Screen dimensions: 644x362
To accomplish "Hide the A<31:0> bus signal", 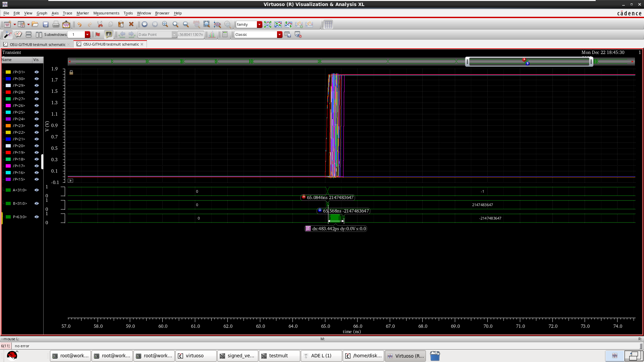I will 37,190.
